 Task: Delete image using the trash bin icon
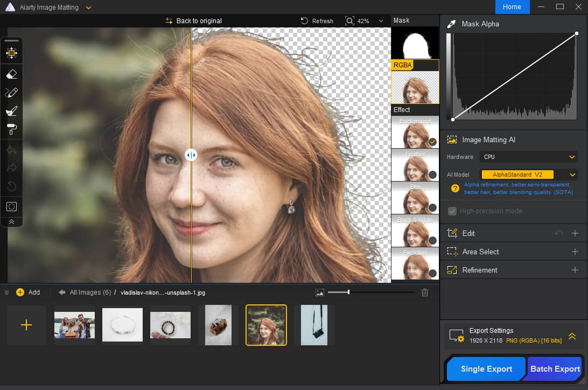(x=425, y=292)
